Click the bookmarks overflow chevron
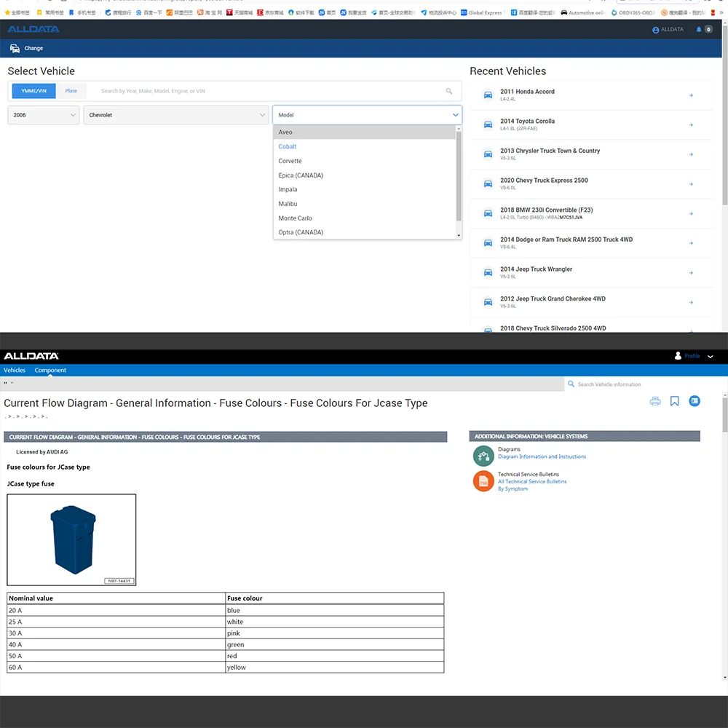This screenshot has height=728, width=728. tap(721, 12)
